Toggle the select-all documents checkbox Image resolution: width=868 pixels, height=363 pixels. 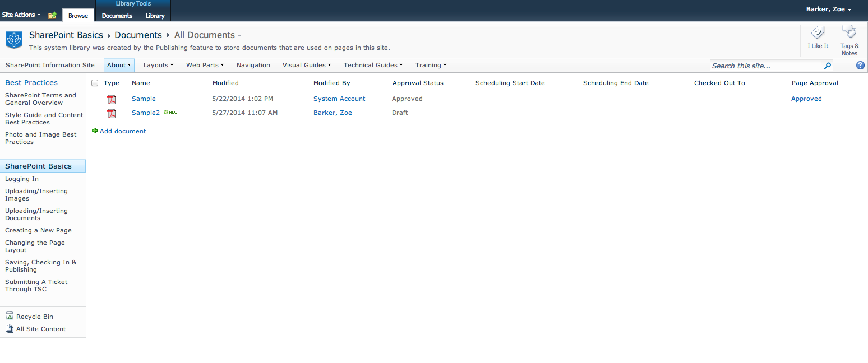click(x=95, y=83)
